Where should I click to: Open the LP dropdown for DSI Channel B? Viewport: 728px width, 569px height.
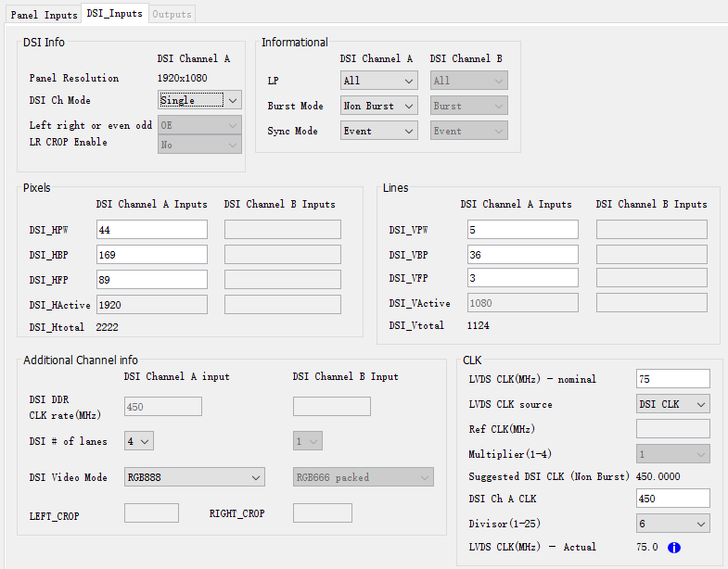point(469,81)
